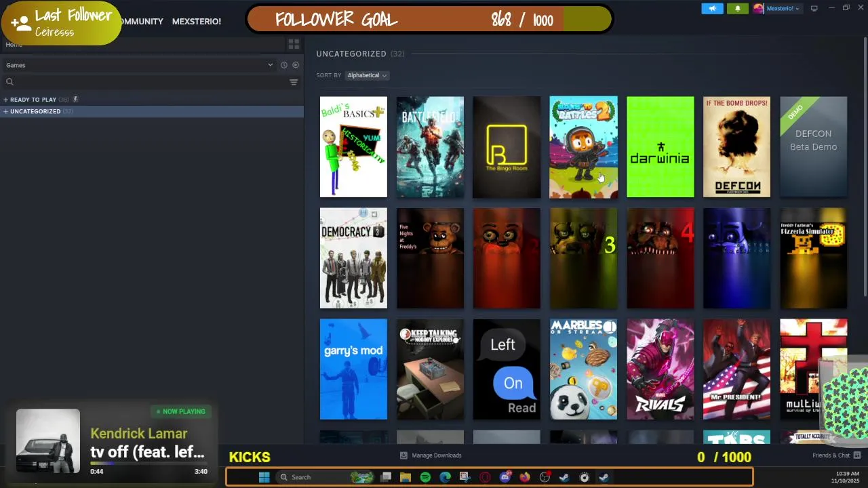Open advanced filter options icon
This screenshot has height=488, width=868.
click(294, 82)
